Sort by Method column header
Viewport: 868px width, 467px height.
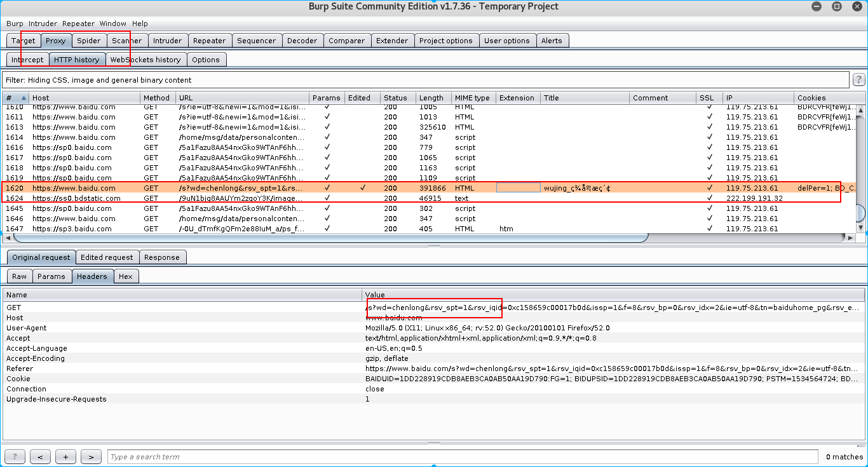click(158, 98)
